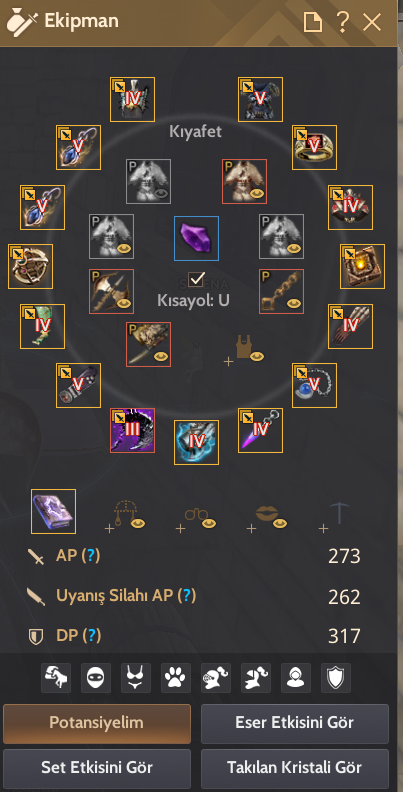Screen dimensions: 403x792
Task: Select the blue book item slot
Action: [x=54, y=511]
